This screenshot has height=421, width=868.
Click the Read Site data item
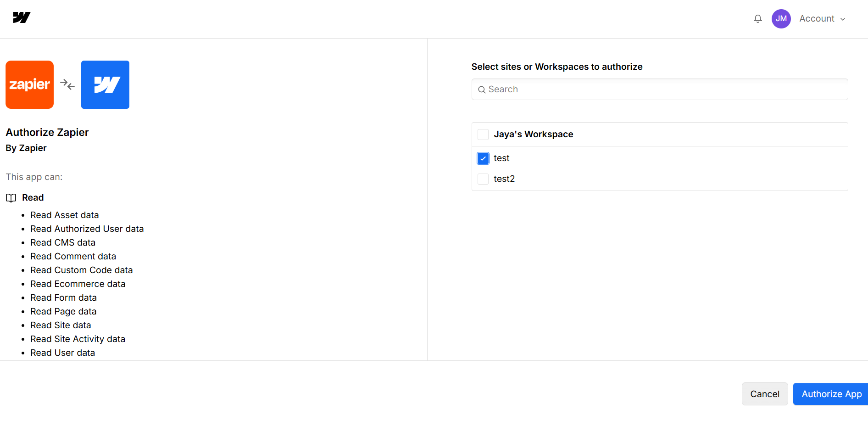click(61, 325)
